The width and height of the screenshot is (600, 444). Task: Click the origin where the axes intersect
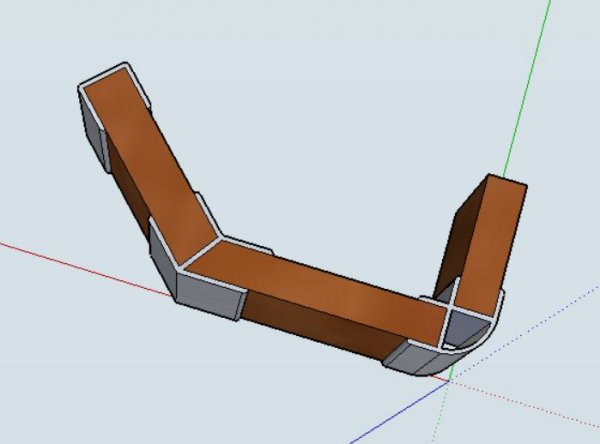pyautogui.click(x=447, y=379)
